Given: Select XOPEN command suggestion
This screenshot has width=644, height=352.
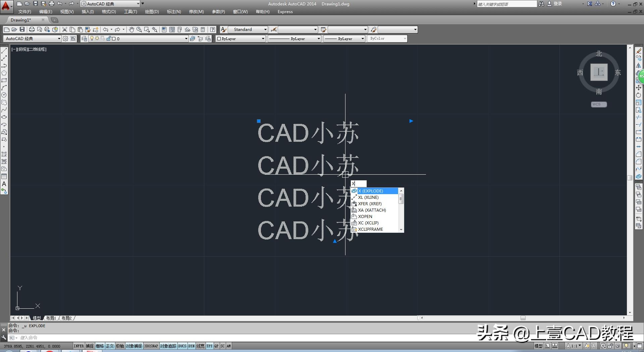Looking at the screenshot, I should click(374, 217).
